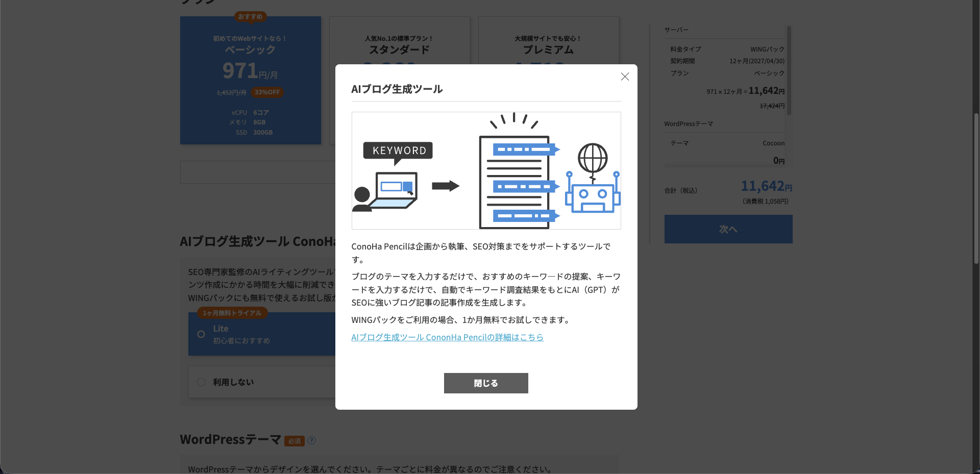Click the dialog title AIブログ生成ツール
This screenshot has height=474, width=980.
click(x=397, y=89)
